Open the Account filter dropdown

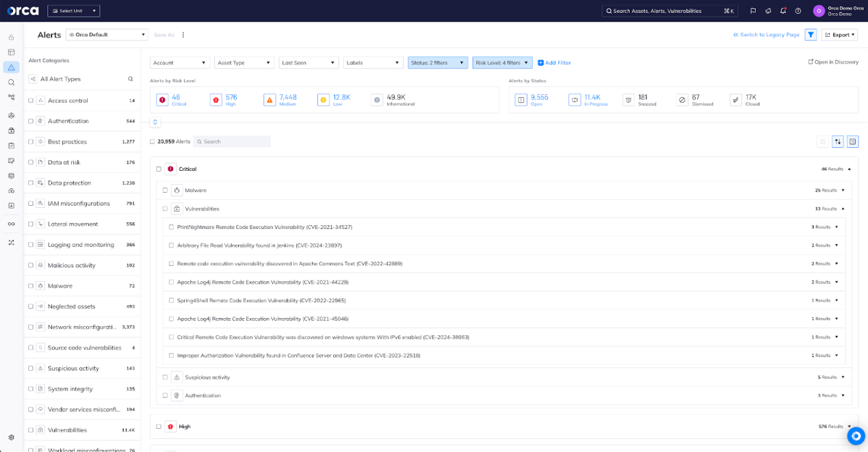tap(180, 62)
